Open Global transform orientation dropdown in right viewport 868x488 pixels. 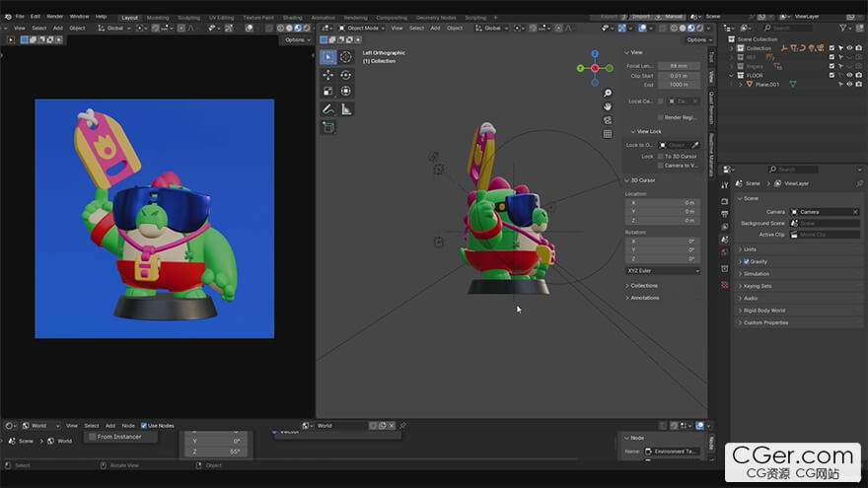(491, 28)
